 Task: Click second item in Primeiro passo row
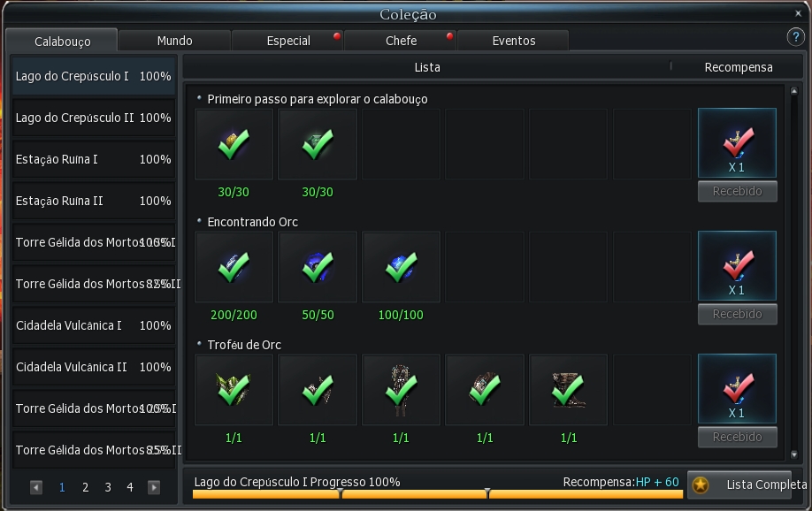(x=318, y=144)
